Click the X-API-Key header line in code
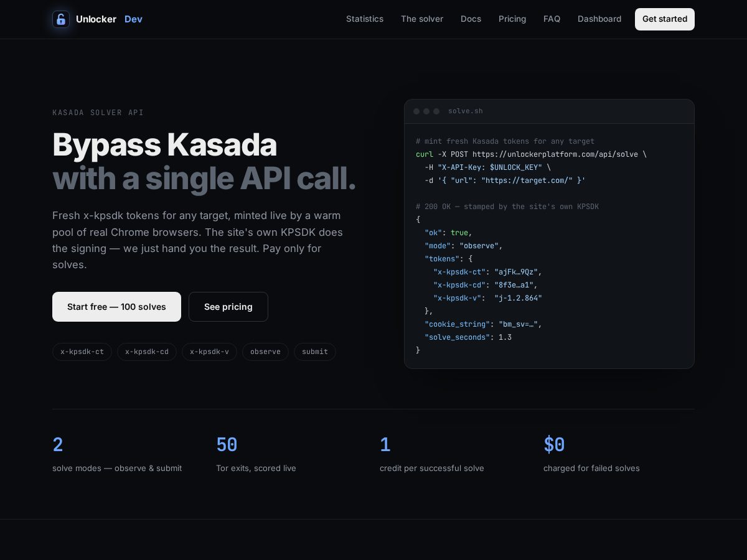Screen dimensions: 747x560 tap(487, 167)
